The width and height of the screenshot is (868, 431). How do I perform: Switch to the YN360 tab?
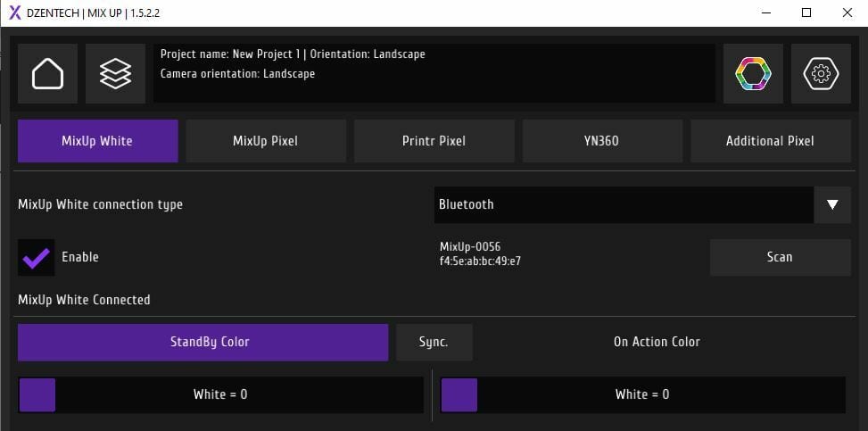[x=602, y=141]
